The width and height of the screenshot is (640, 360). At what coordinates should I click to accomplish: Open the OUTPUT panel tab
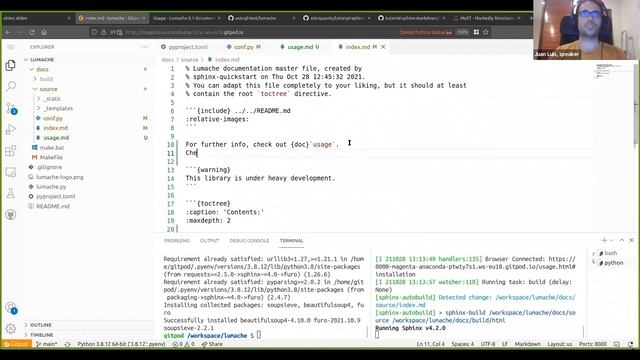[209, 240]
